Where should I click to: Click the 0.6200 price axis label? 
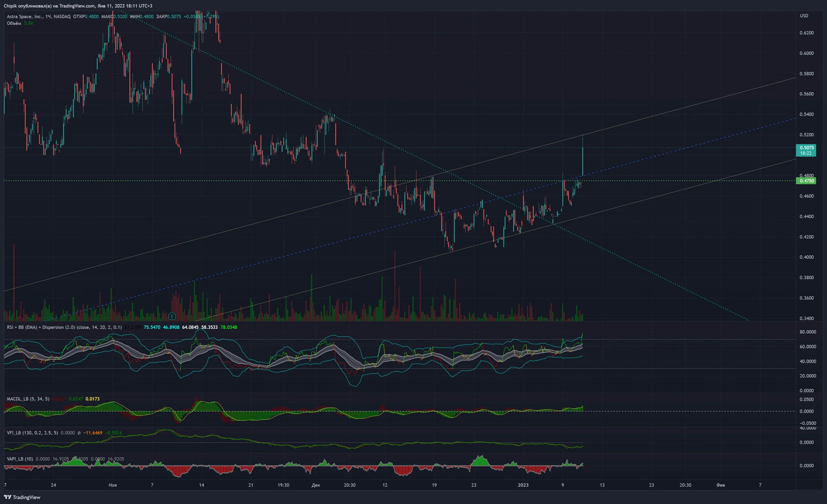tap(807, 33)
